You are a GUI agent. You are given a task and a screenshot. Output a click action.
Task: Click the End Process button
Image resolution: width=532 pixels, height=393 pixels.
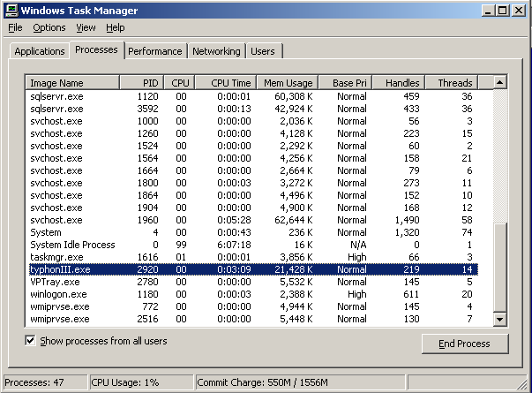(x=465, y=343)
